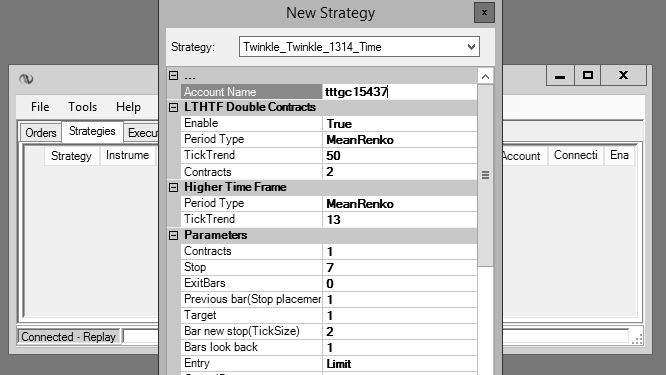Select the Strategies tab
Image resolution: width=666 pixels, height=375 pixels.
point(92,131)
